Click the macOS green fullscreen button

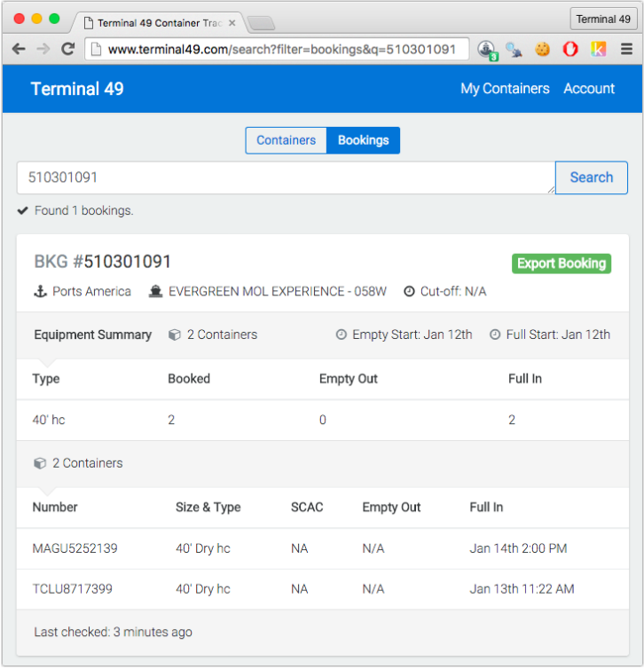54,19
